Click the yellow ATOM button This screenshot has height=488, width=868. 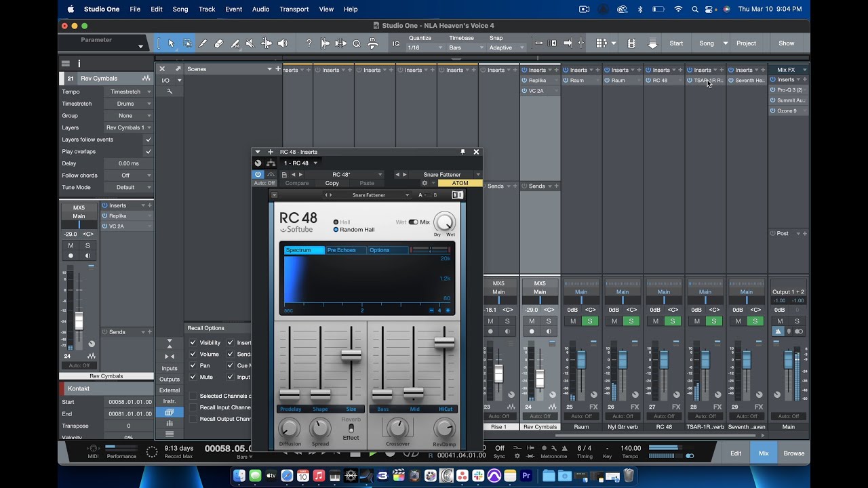click(x=460, y=183)
